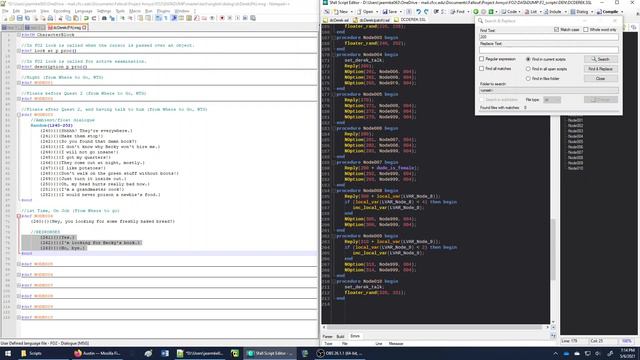Open the Macro menu in Notepad++

click(x=135, y=11)
